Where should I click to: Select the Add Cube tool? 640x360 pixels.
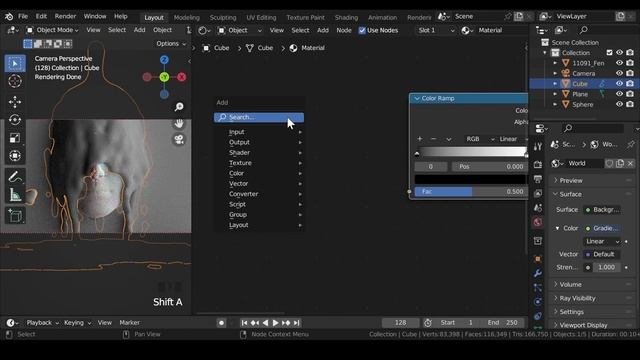click(15, 216)
